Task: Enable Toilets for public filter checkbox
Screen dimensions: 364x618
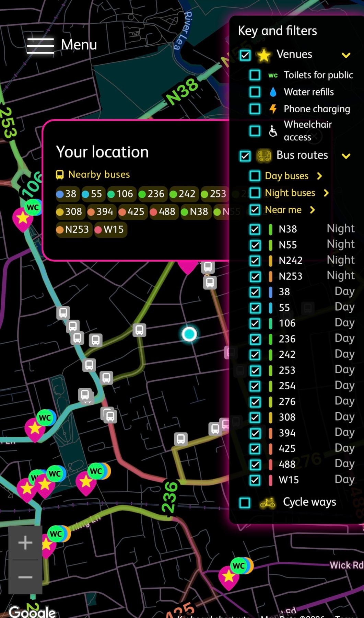Action: (255, 75)
